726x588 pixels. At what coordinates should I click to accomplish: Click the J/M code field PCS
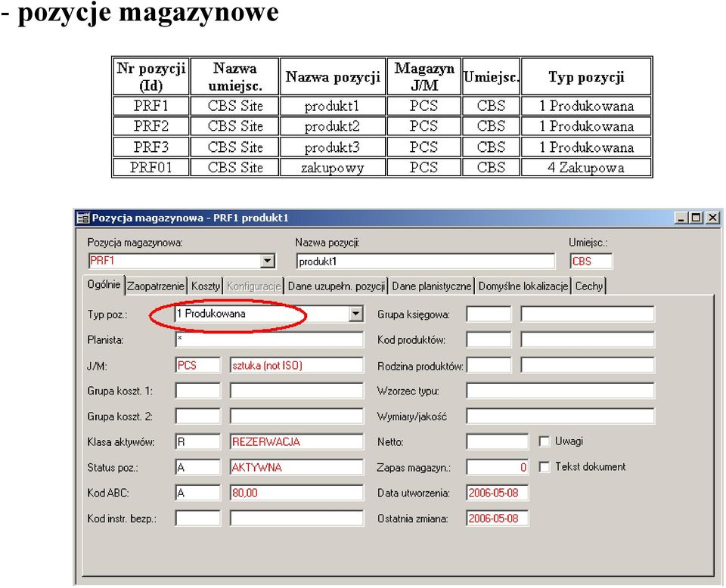pyautogui.click(x=197, y=366)
